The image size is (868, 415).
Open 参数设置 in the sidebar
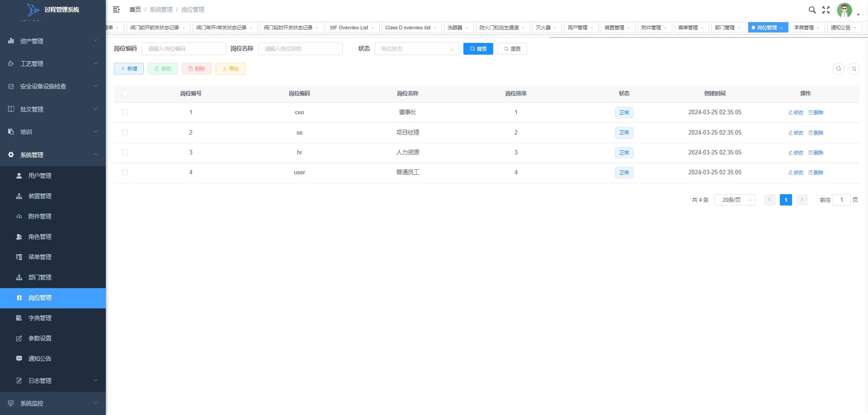[x=53, y=338]
